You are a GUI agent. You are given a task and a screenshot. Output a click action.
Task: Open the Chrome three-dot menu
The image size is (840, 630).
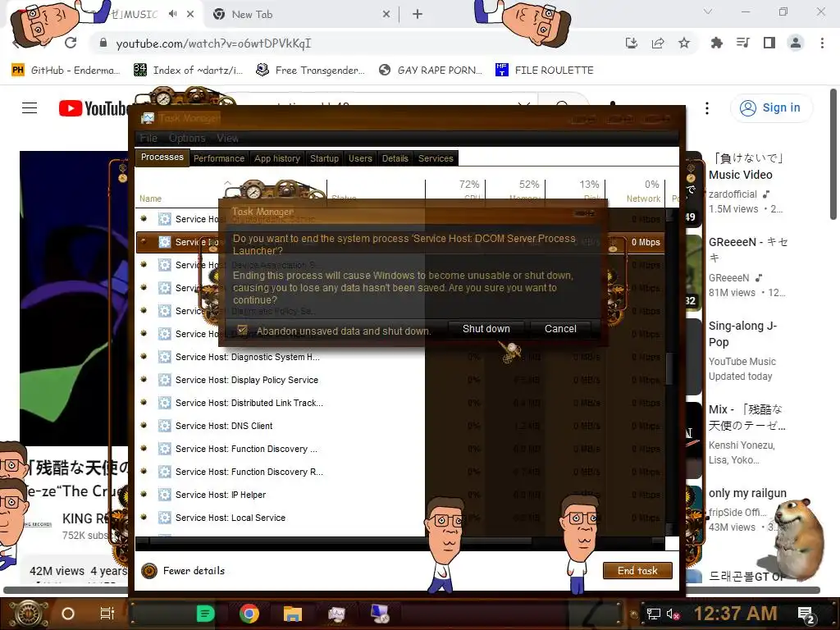(x=822, y=43)
